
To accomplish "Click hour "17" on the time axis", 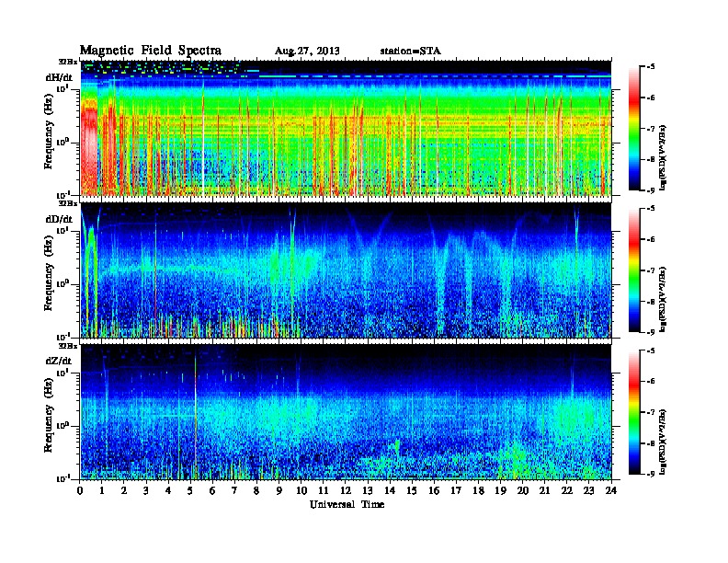I will [457, 491].
